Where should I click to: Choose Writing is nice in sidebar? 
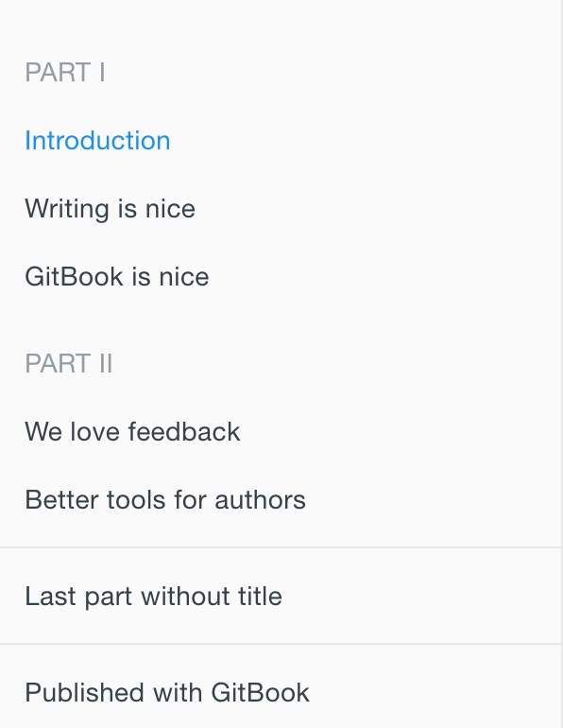(110, 208)
